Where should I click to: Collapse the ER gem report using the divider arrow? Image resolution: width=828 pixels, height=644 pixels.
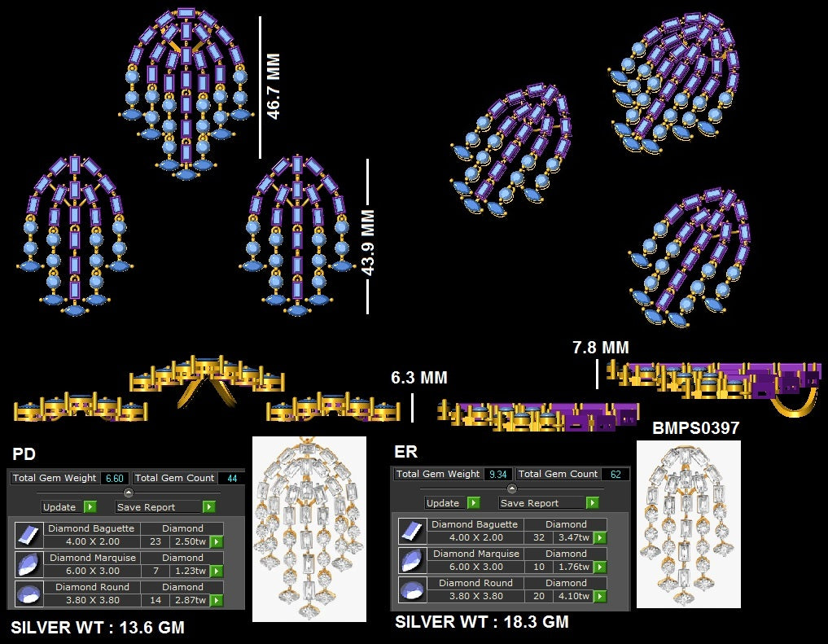511,488
